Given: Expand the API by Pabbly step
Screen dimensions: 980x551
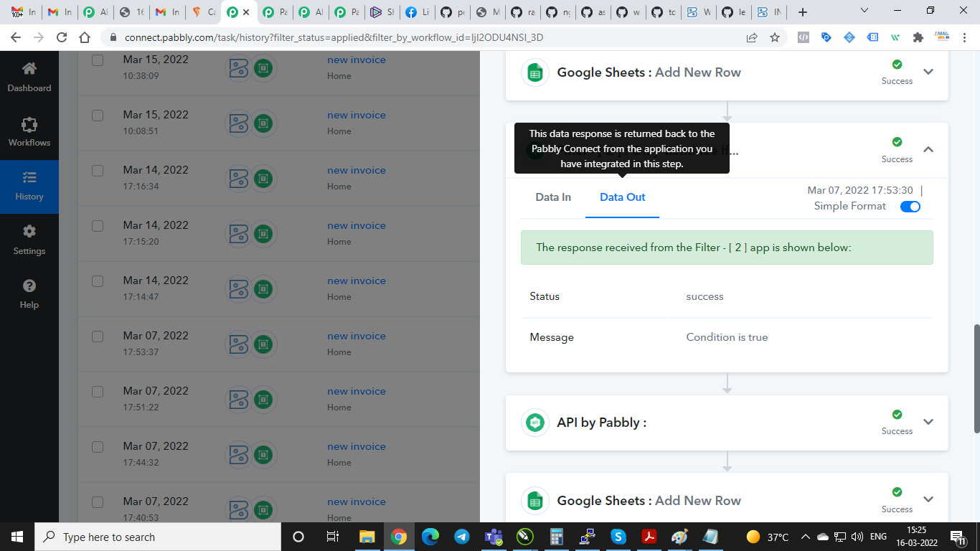Looking at the screenshot, I should pyautogui.click(x=928, y=422).
